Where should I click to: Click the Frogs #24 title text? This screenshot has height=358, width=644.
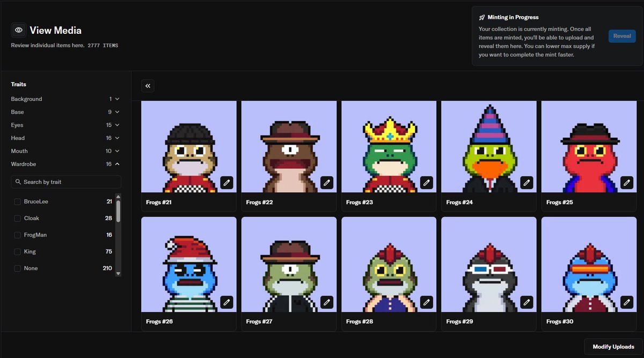459,203
